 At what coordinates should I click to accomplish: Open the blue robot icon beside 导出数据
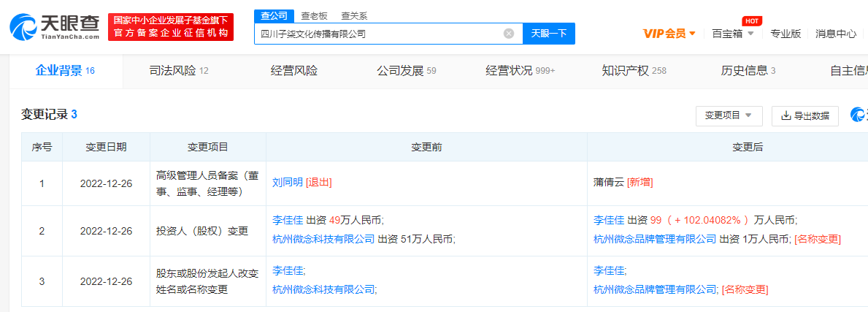859,115
